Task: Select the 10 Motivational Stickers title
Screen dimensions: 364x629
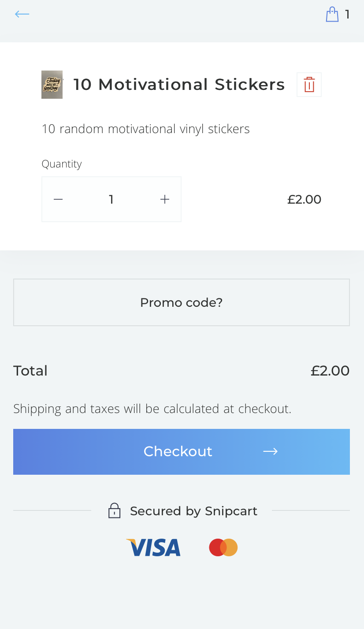Action: (x=179, y=84)
